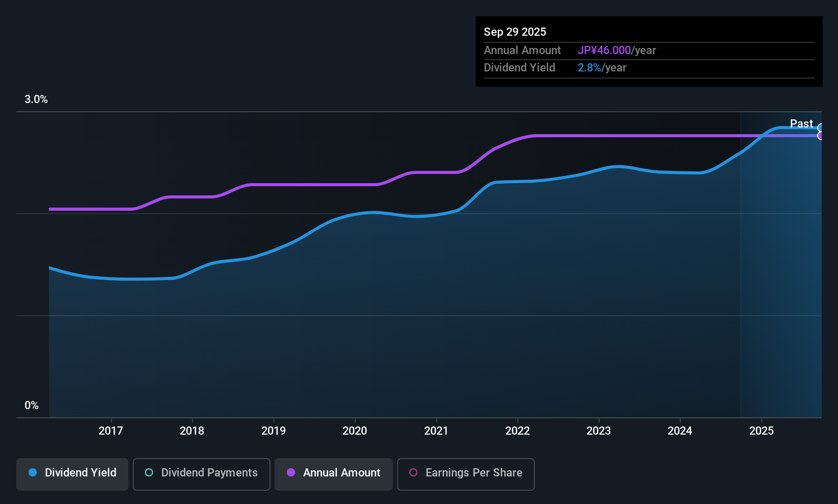Click the Past label on chart

pos(801,123)
